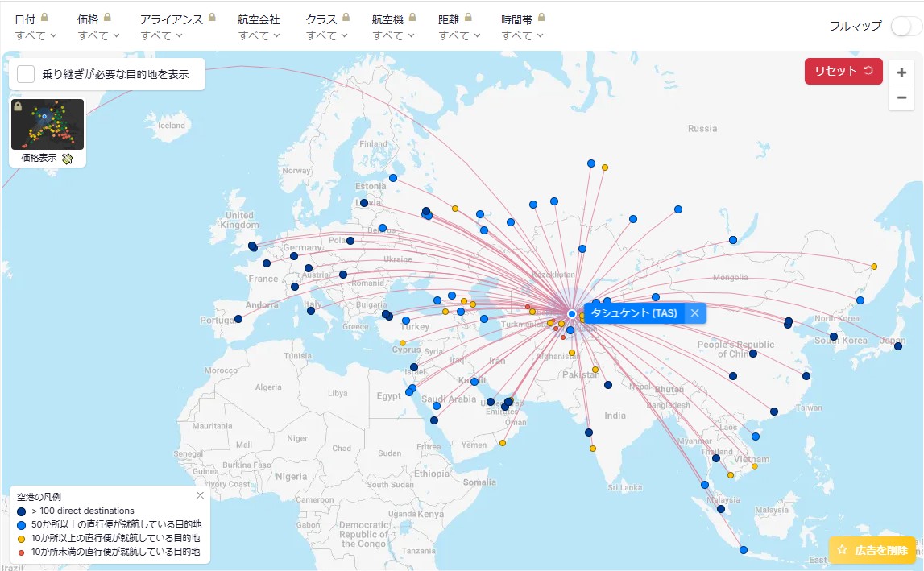Screen dimensions: 924x571
Task: Click the lock icon beside 距離
Action: [468, 18]
